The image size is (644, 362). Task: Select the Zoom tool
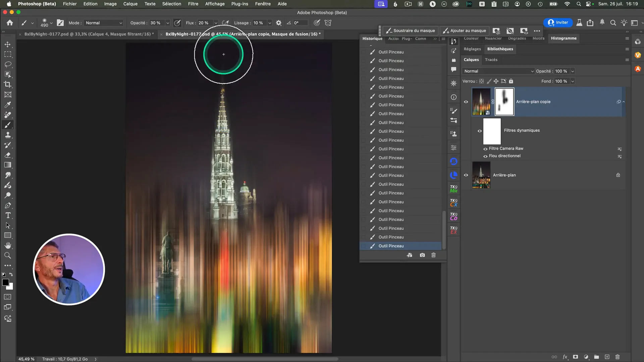[8, 255]
